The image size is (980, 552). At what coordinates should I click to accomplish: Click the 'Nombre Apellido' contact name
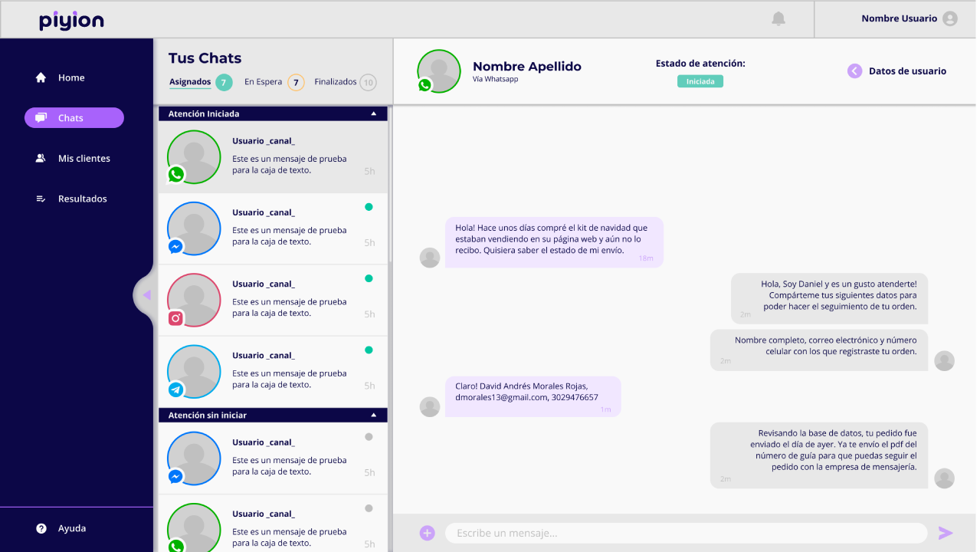pos(527,67)
